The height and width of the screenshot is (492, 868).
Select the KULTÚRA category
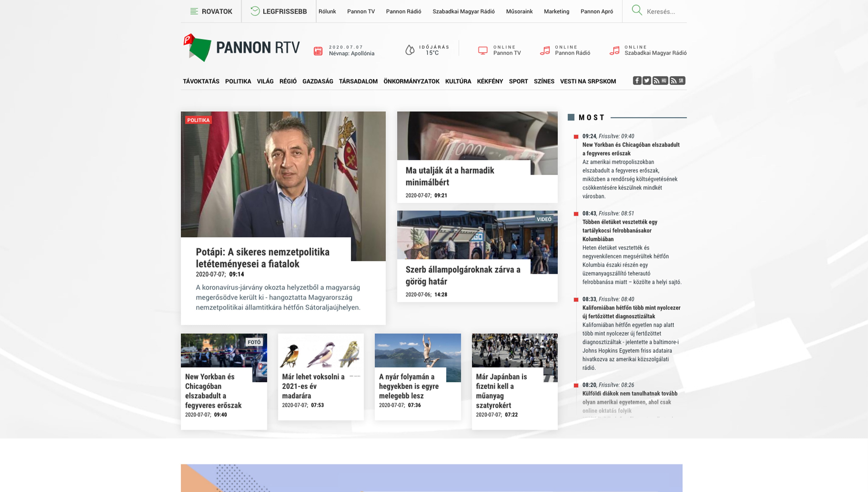pyautogui.click(x=458, y=81)
